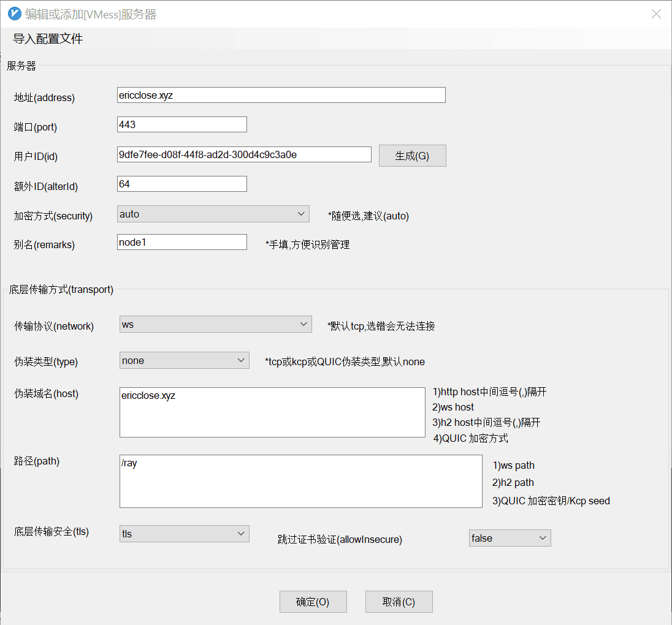Click the 取消(C) cancel button
Viewport: 672px width, 625px height.
(x=399, y=602)
